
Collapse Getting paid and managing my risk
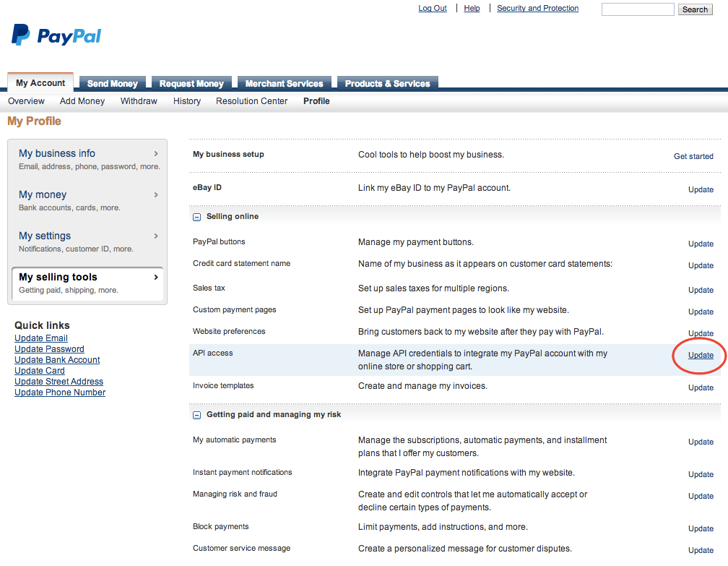click(x=197, y=415)
